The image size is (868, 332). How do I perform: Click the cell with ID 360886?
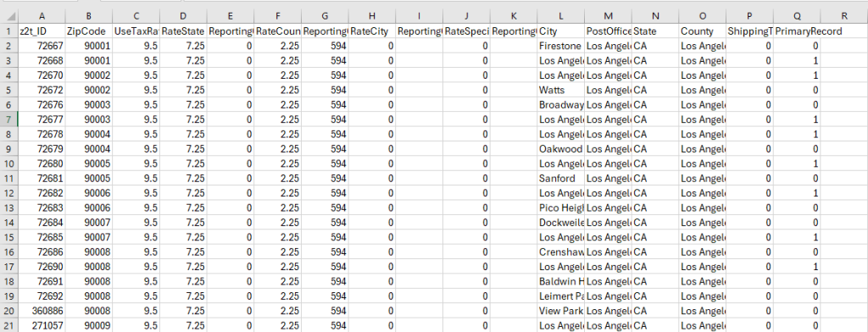pyautogui.click(x=42, y=311)
